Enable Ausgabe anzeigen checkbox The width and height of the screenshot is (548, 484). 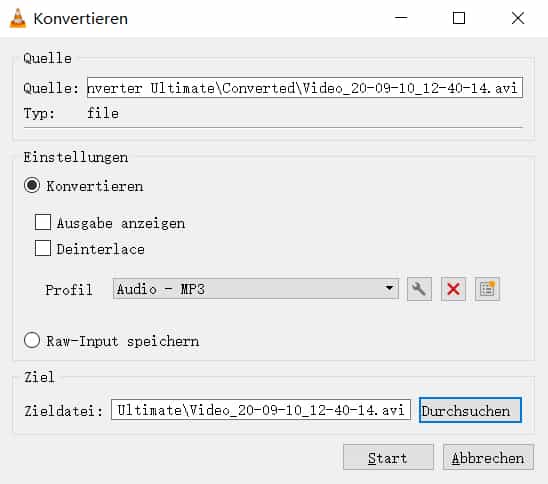(43, 222)
